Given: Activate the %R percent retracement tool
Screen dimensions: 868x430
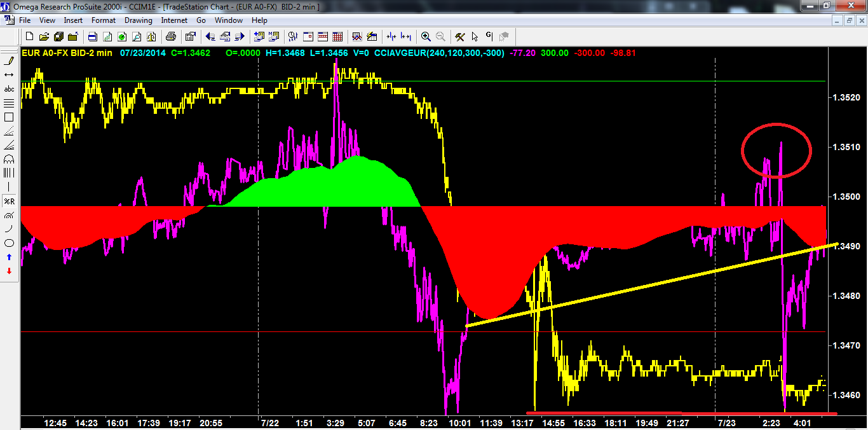Looking at the screenshot, I should pyautogui.click(x=9, y=201).
